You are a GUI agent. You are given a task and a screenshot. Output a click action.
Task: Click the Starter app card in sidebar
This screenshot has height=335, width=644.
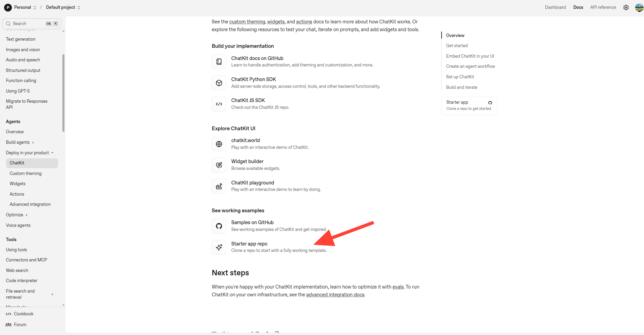pyautogui.click(x=469, y=105)
